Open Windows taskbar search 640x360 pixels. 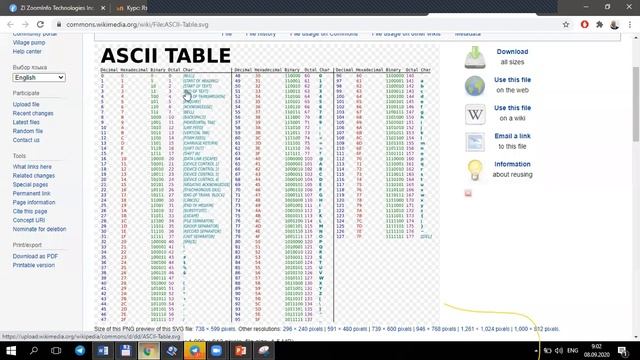click(34, 351)
